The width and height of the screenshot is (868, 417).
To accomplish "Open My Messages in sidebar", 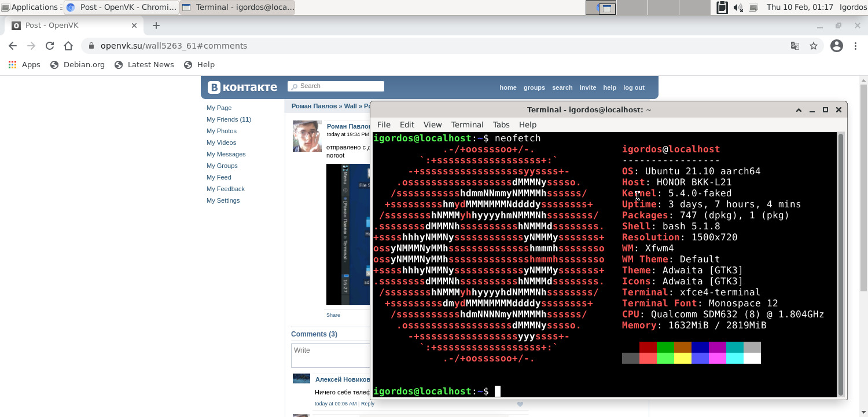I will point(226,154).
